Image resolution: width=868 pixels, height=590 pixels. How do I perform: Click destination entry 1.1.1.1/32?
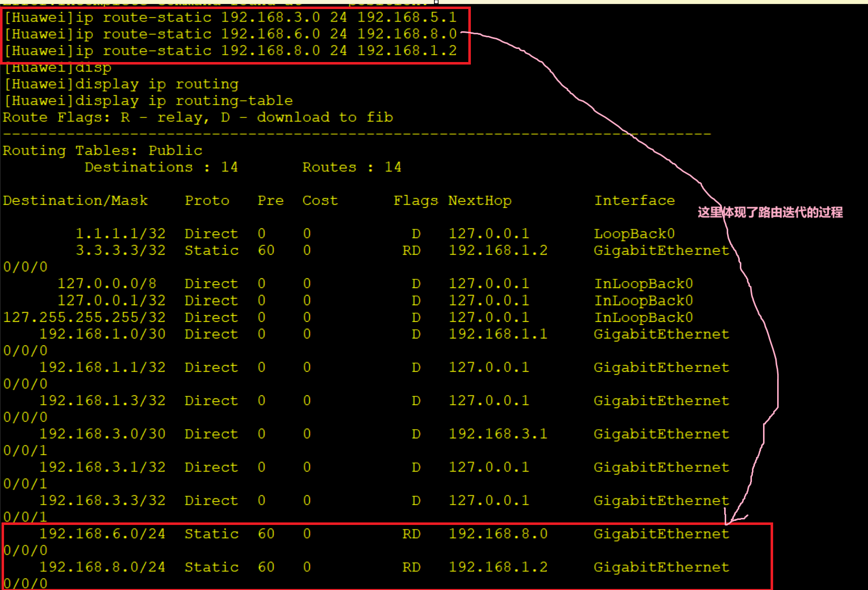[x=121, y=234]
